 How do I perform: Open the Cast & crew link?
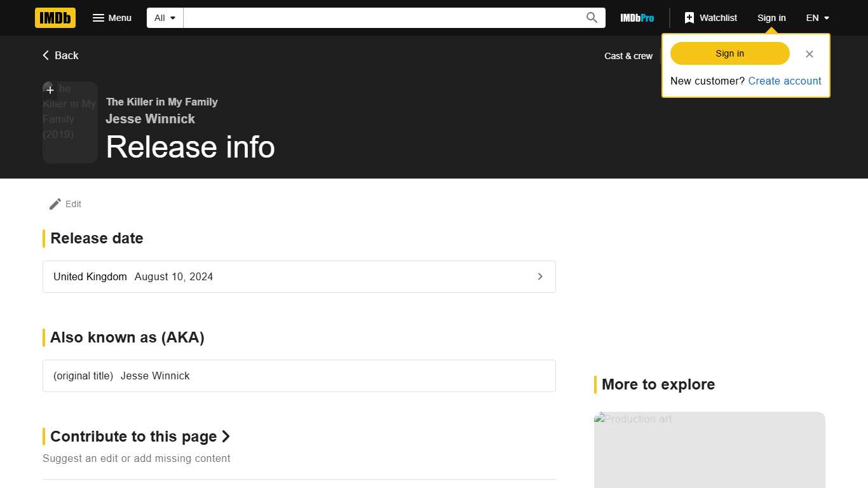click(x=628, y=56)
